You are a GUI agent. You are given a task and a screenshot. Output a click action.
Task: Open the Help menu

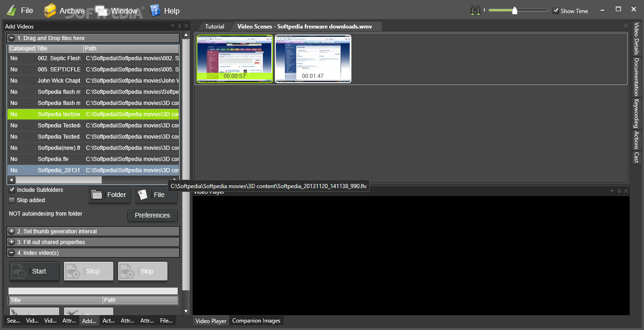coord(164,10)
